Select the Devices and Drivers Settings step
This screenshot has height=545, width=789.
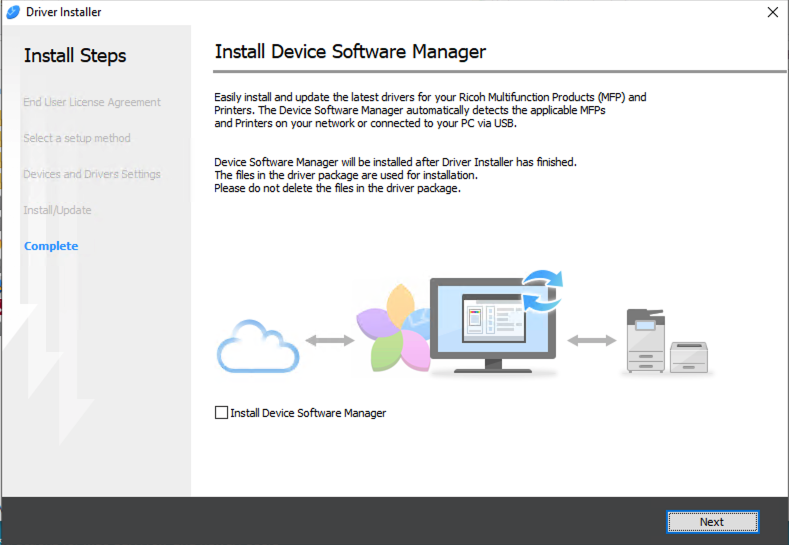92,174
